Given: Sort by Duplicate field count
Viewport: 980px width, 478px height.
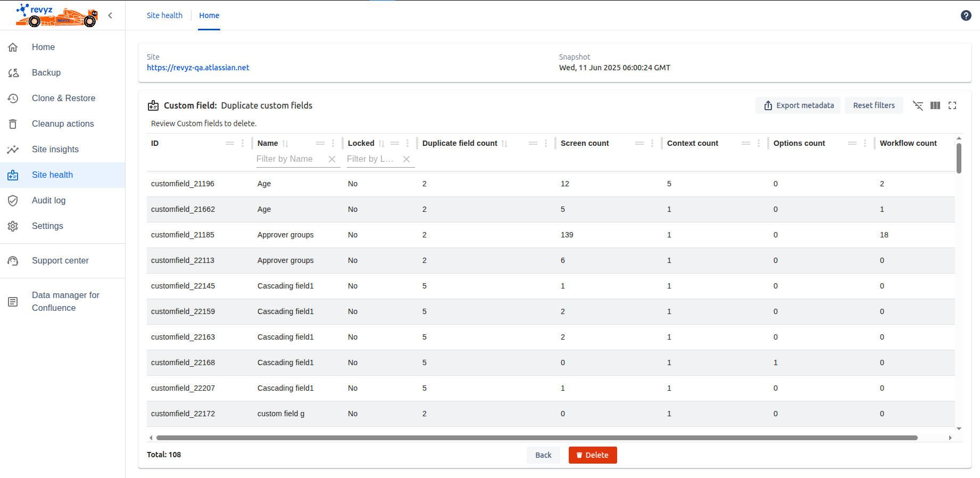Looking at the screenshot, I should (504, 144).
